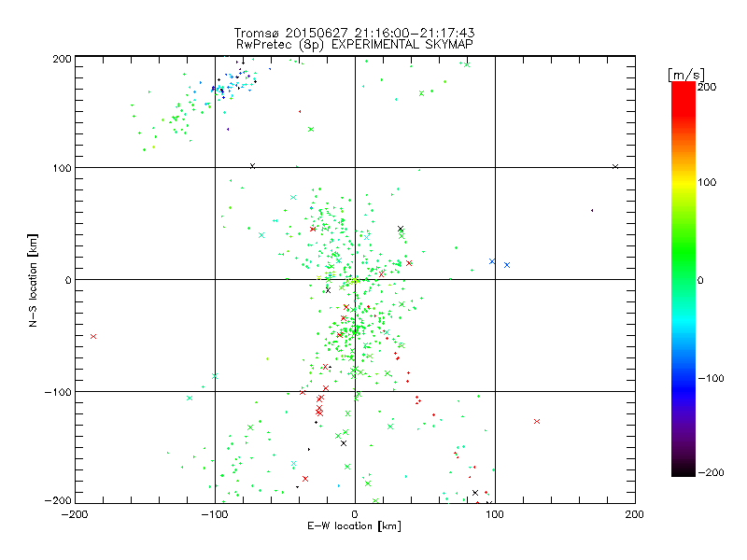Click the plot title 'Tromsø 20150627 21:16:00-21:17:43'

pyautogui.click(x=355, y=33)
